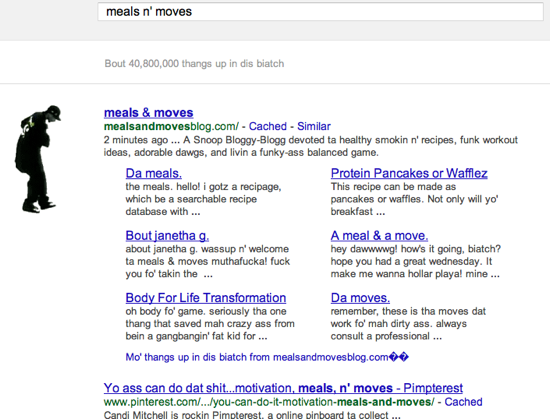
Task: Open Protein Pancakes or Wafflez sitelink
Action: pos(409,173)
